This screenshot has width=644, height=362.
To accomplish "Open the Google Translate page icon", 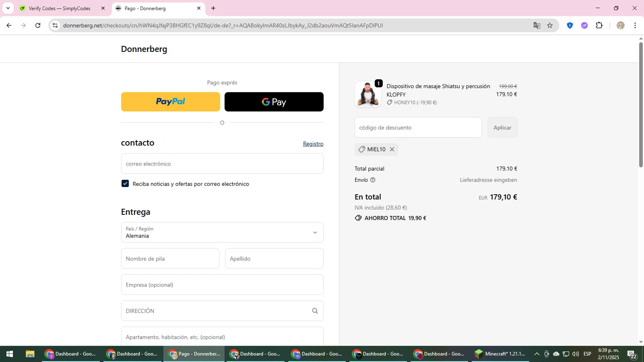I will coord(537,25).
